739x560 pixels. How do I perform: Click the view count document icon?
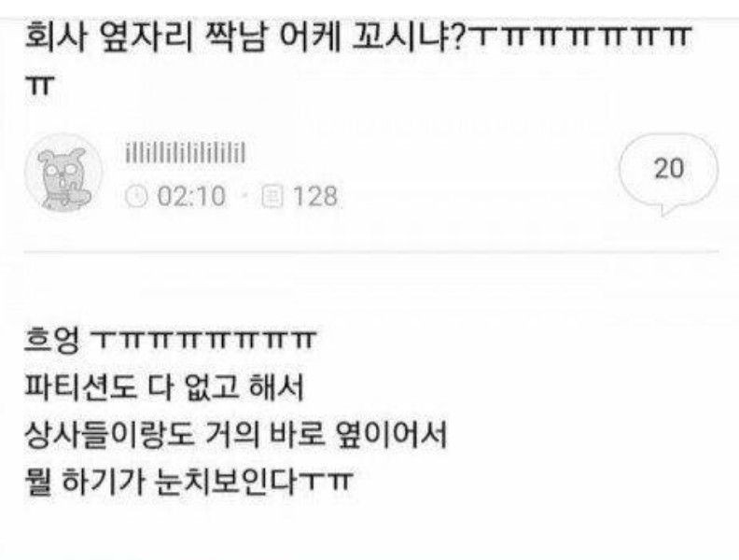pos(272,196)
